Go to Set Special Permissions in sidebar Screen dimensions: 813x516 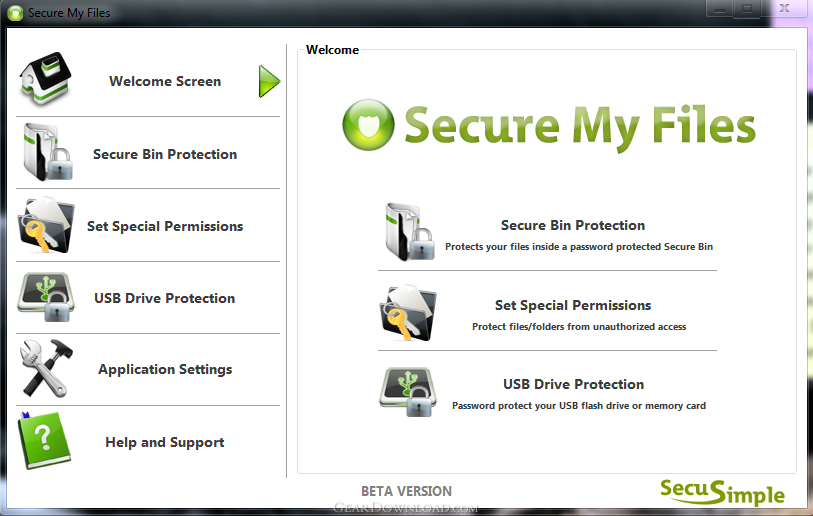pyautogui.click(x=165, y=226)
